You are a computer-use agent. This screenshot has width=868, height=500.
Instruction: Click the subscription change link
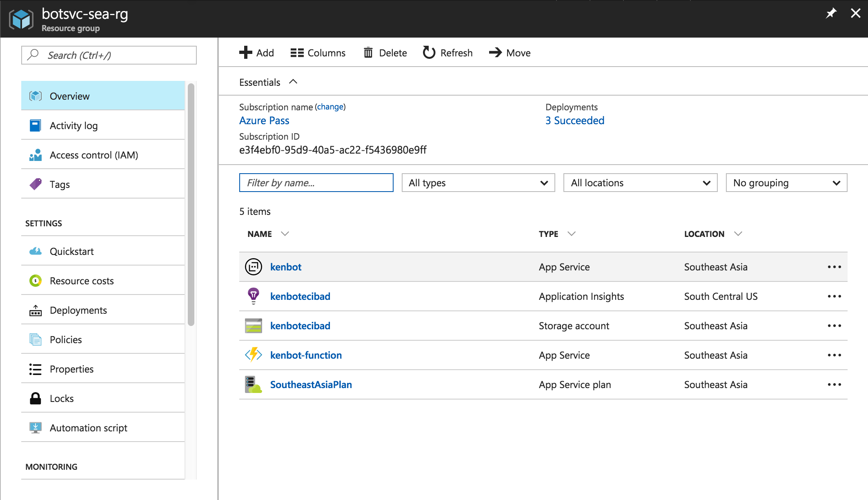pyautogui.click(x=330, y=107)
